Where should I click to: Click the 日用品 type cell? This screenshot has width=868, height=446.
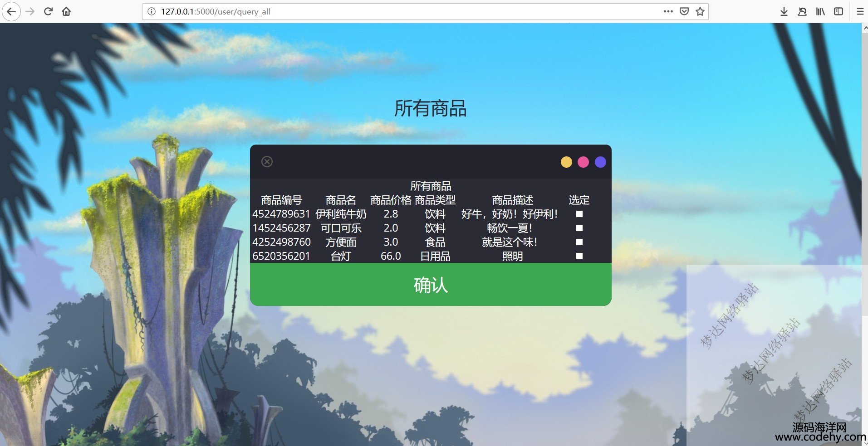tap(435, 256)
